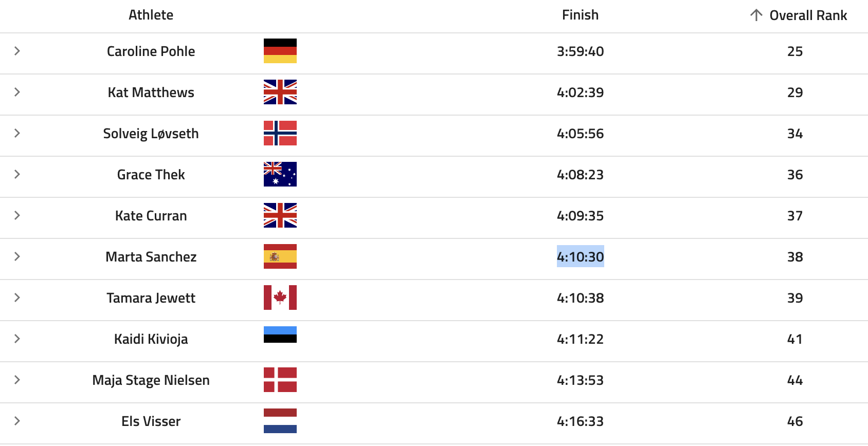Expand the Tamara Jewett row chevron
Image resolution: width=868 pixels, height=446 pixels.
pos(17,298)
